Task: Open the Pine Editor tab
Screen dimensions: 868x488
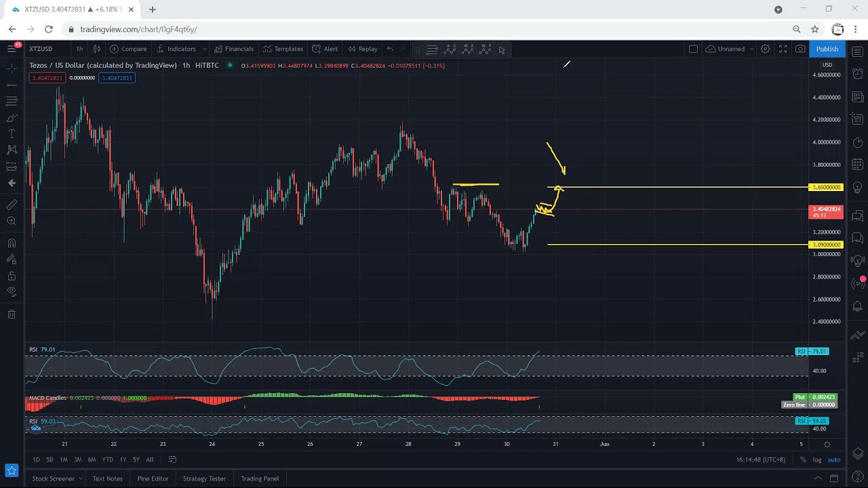Action: click(153, 479)
